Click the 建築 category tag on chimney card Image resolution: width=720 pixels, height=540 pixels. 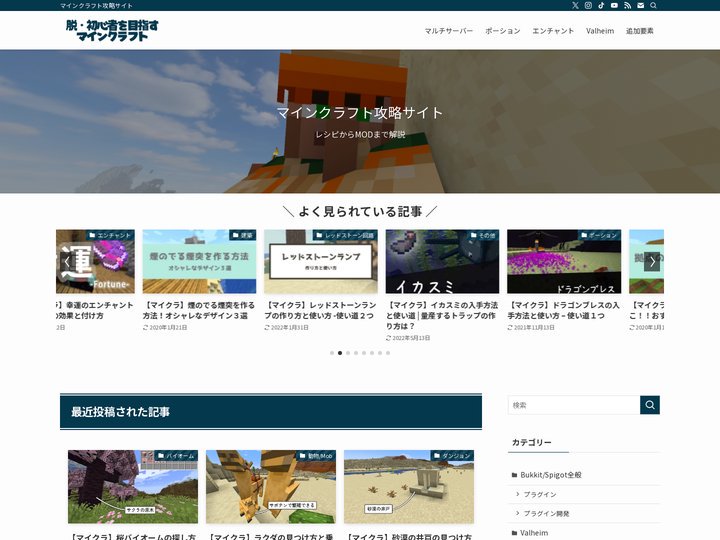coord(242,235)
